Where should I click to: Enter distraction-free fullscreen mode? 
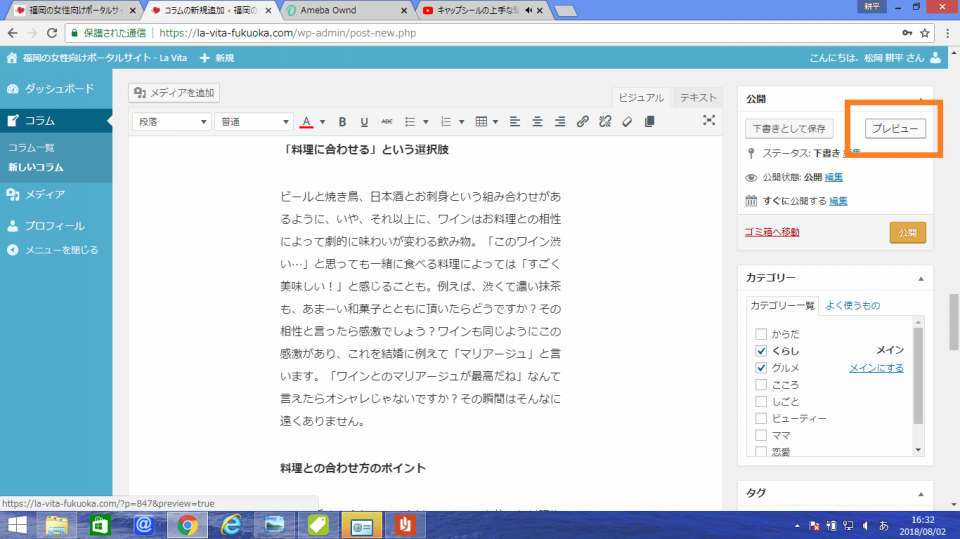tap(709, 120)
